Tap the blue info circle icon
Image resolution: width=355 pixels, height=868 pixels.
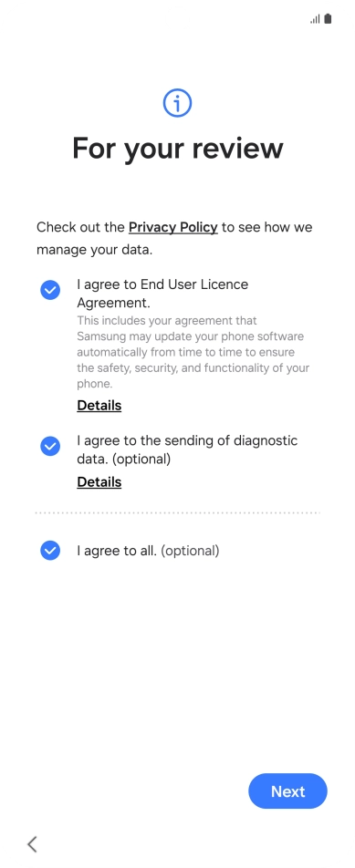tap(177, 103)
